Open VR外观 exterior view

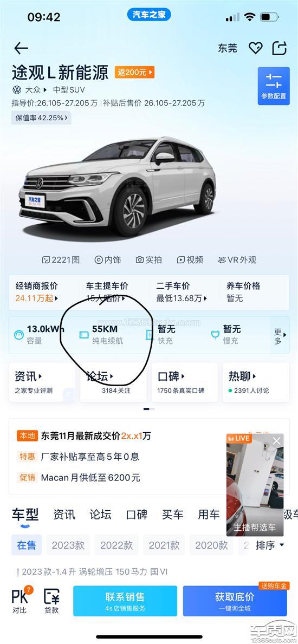pos(237,259)
